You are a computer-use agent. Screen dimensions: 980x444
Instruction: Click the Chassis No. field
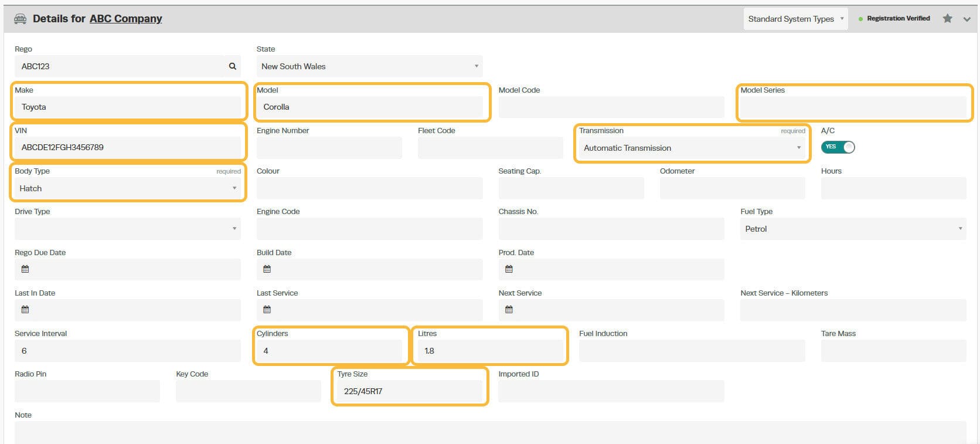611,229
